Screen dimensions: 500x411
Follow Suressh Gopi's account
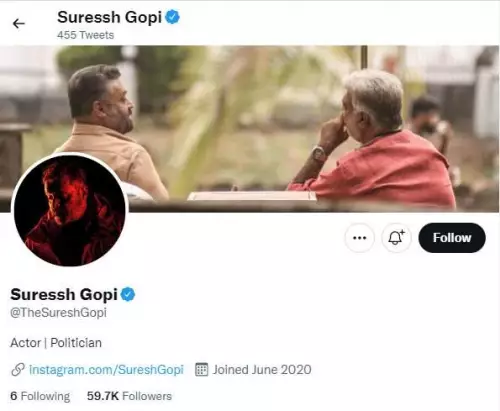tap(452, 238)
